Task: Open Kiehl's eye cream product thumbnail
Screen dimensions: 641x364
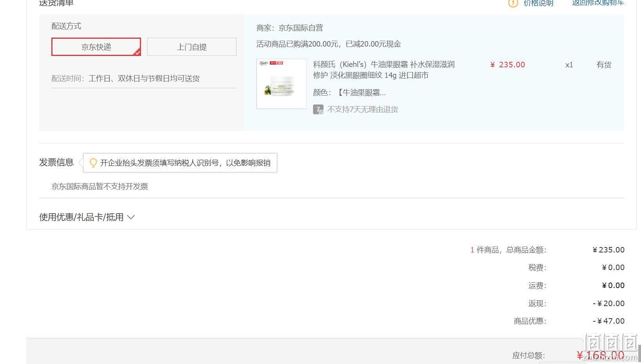Action: coord(281,84)
